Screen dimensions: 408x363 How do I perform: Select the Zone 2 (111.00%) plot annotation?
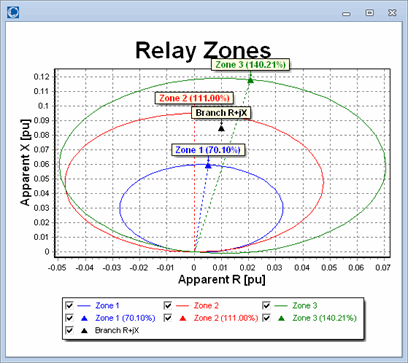194,98
